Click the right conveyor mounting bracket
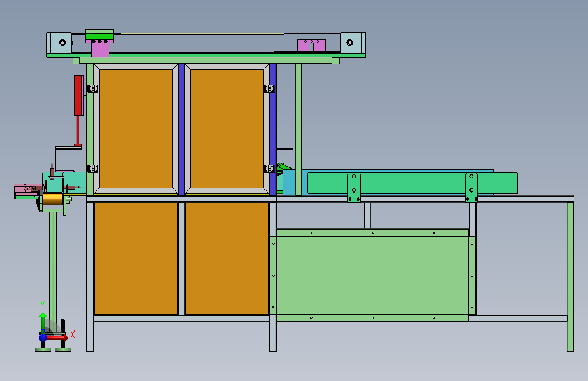Viewport: 588px width, 381px height. tap(471, 187)
